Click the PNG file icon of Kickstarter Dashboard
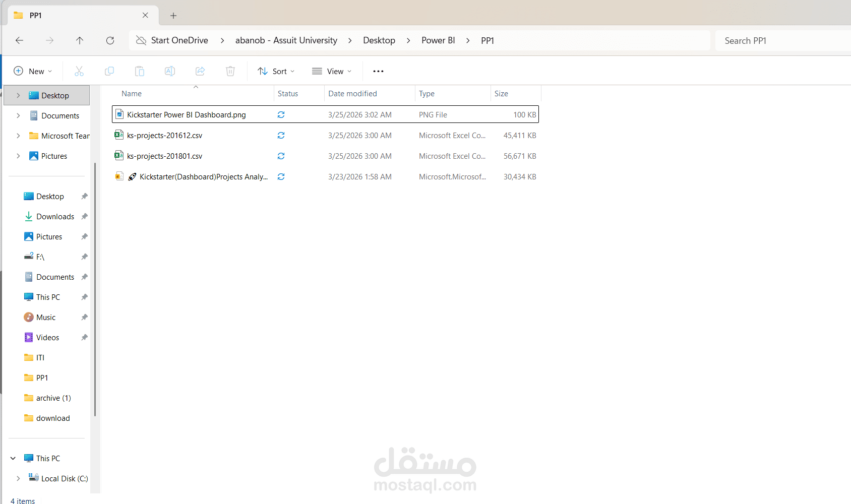The height and width of the screenshot is (504, 851). click(x=119, y=114)
